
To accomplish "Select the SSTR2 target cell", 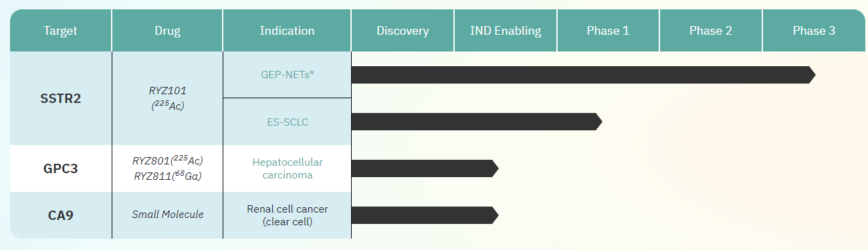I will click(61, 98).
